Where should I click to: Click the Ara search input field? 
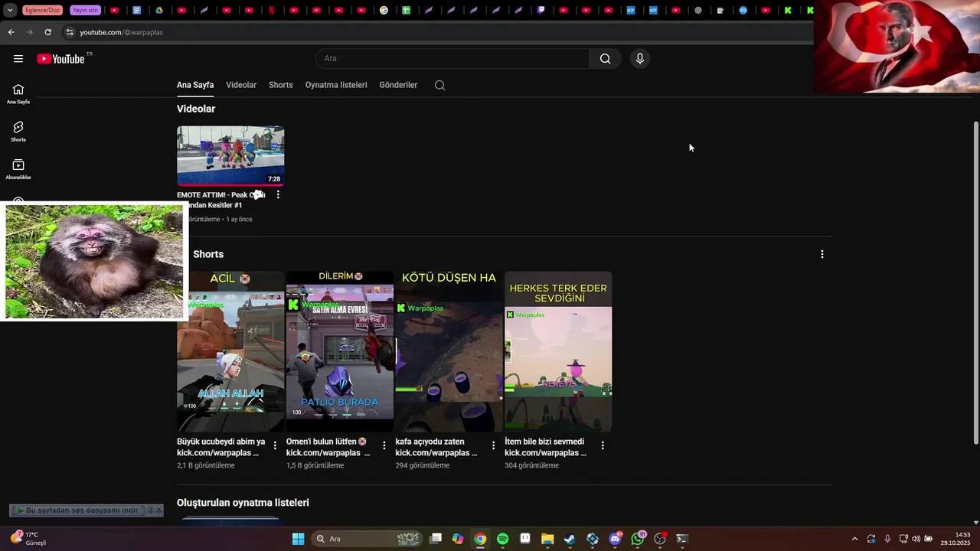tap(452, 59)
